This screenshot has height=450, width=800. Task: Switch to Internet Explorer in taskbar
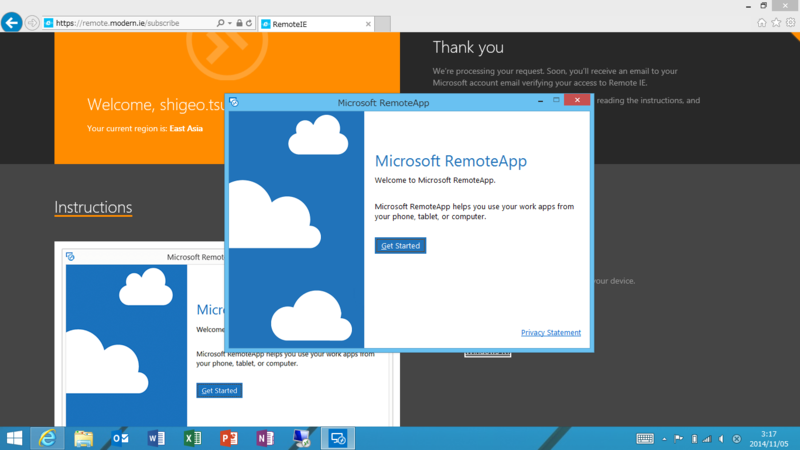(x=47, y=438)
